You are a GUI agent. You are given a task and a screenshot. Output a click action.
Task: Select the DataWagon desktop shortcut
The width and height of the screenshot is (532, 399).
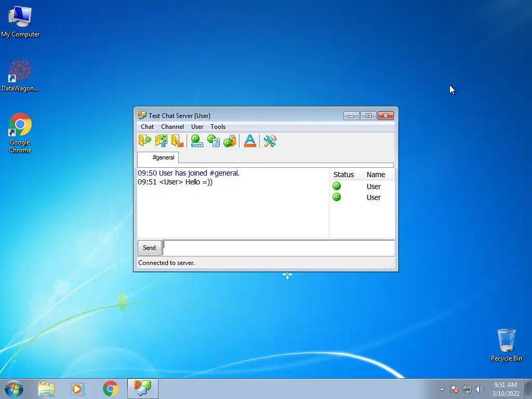pos(20,75)
